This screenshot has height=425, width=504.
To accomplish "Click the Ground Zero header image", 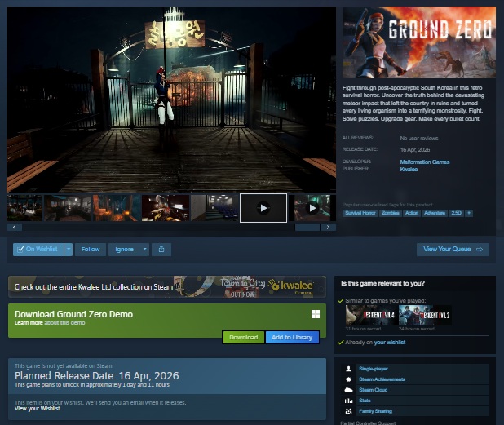I will coord(419,42).
